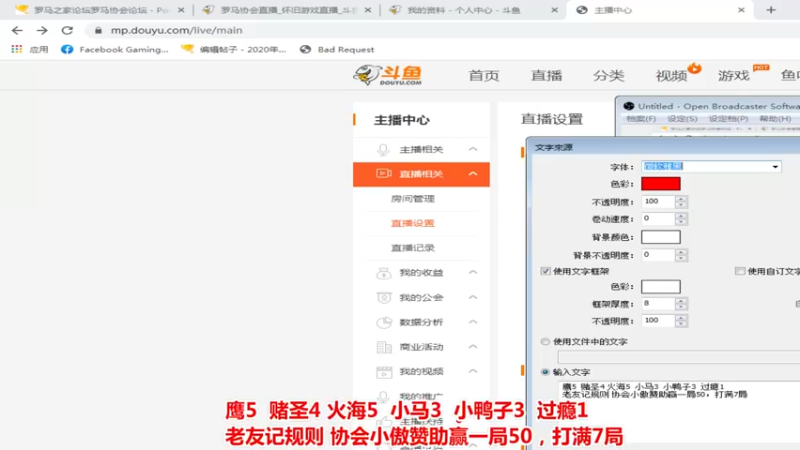Open the OBS 帮助(H) menu
The width and height of the screenshot is (800, 450).
(775, 119)
